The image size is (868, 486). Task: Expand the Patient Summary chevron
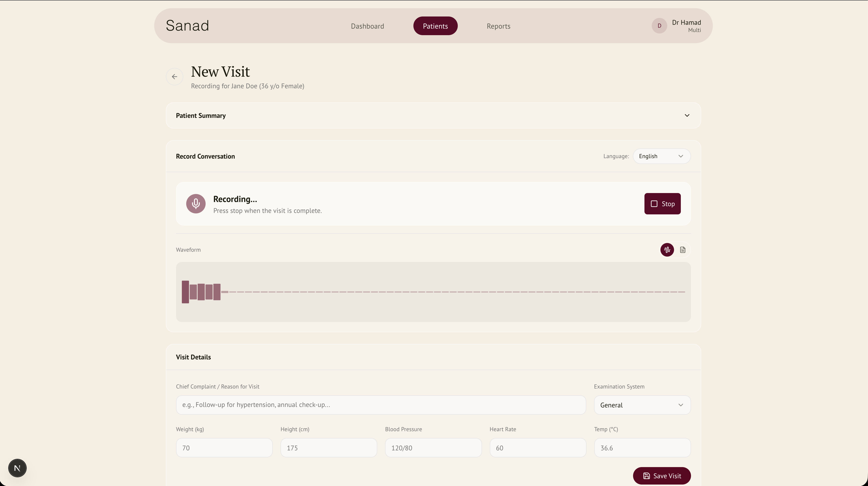pos(687,115)
